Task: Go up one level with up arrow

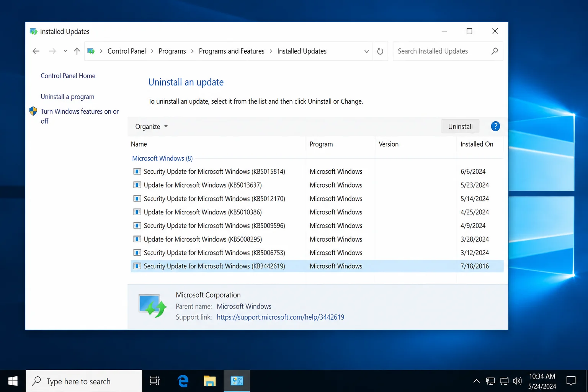Action: 77,51
